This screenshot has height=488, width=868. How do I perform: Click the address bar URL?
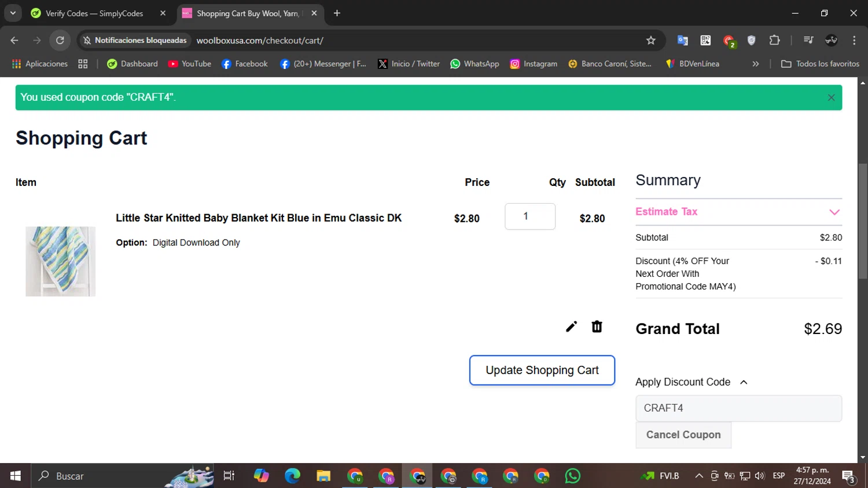point(260,41)
